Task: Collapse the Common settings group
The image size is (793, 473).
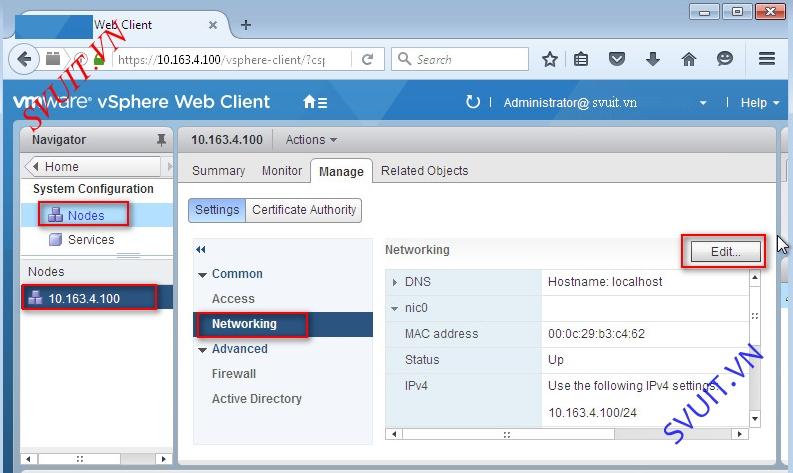Action: click(202, 275)
